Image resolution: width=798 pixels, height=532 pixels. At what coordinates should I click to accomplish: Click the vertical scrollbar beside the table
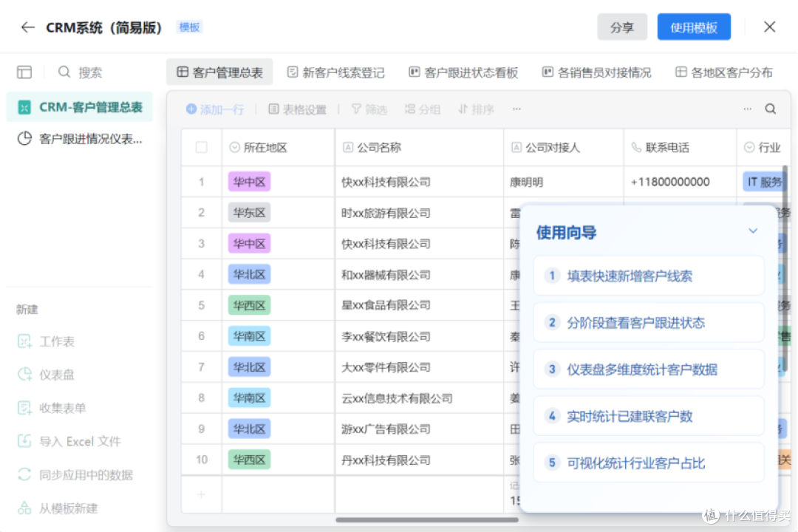pos(784,267)
